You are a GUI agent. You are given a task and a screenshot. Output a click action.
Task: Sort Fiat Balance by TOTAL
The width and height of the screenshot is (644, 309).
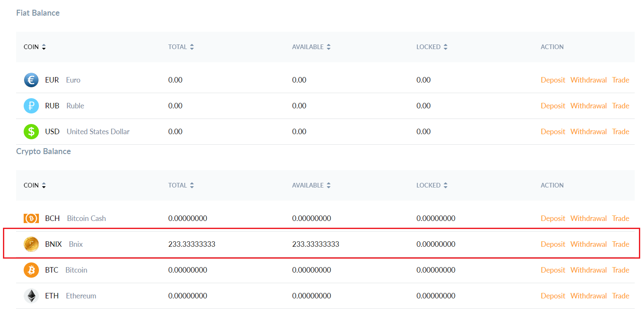tap(181, 47)
